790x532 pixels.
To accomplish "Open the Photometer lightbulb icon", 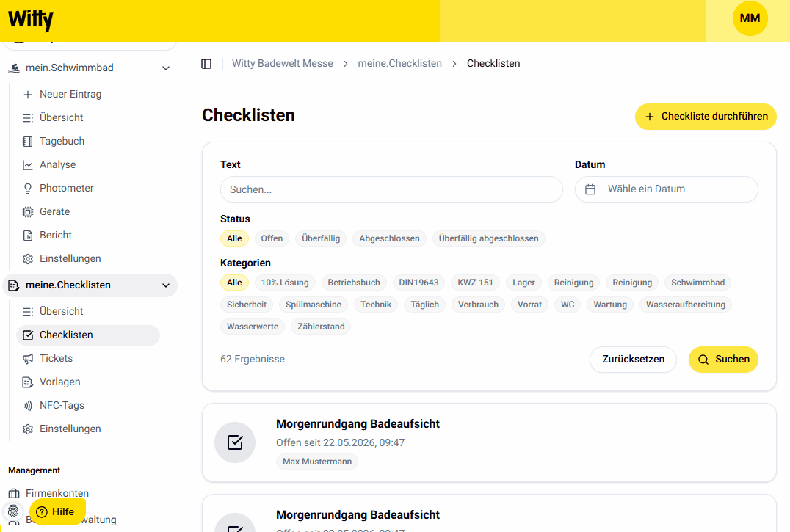I will click(x=28, y=189).
